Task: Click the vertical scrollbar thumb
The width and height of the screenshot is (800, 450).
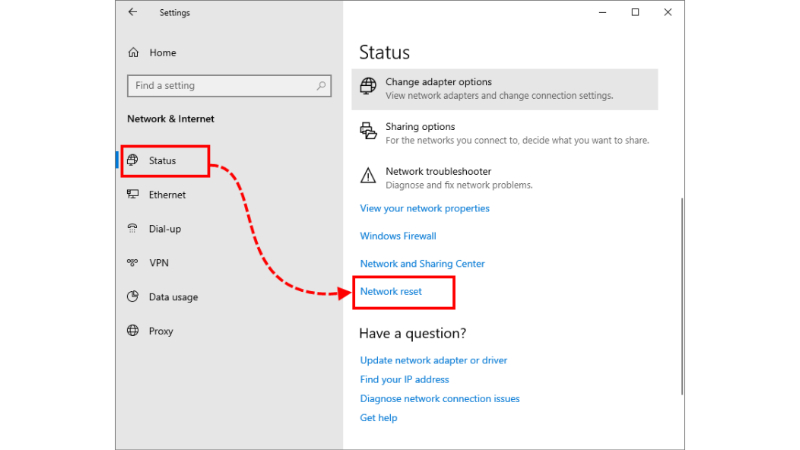Action: tap(682, 296)
